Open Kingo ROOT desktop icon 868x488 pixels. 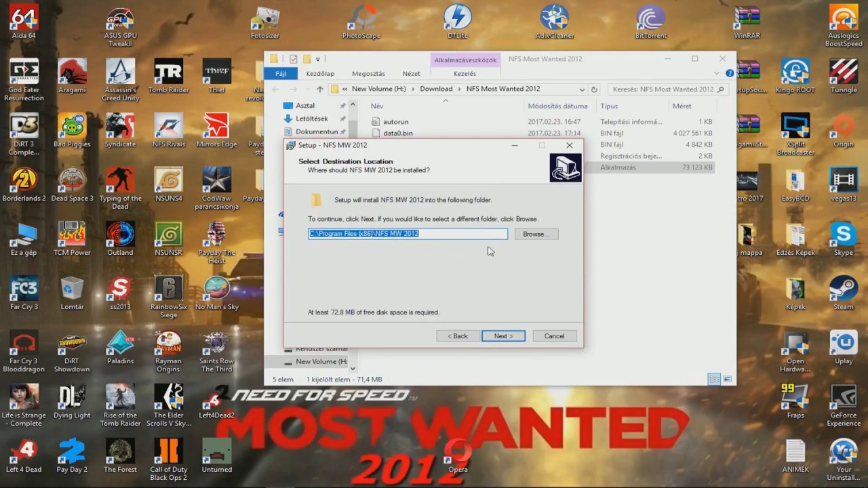click(x=795, y=77)
